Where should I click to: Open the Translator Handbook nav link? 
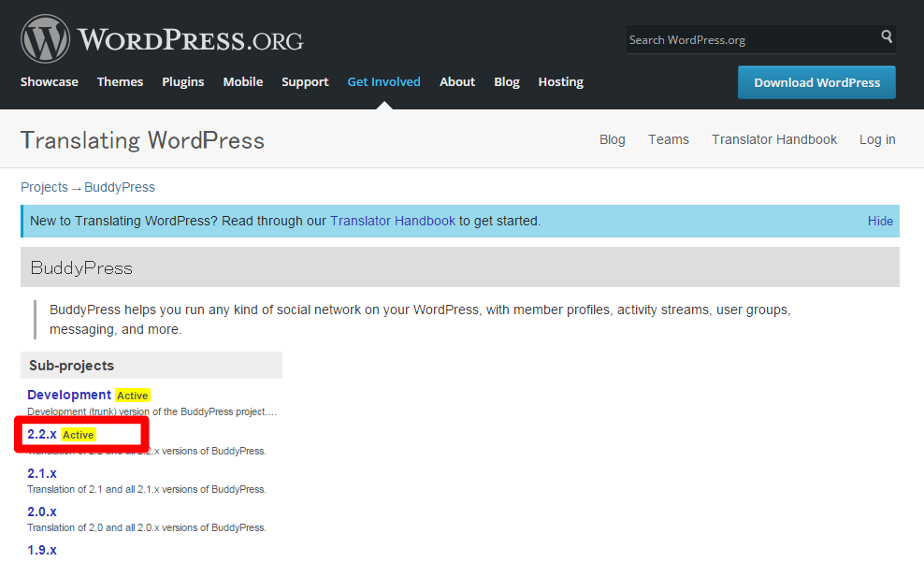[773, 139]
